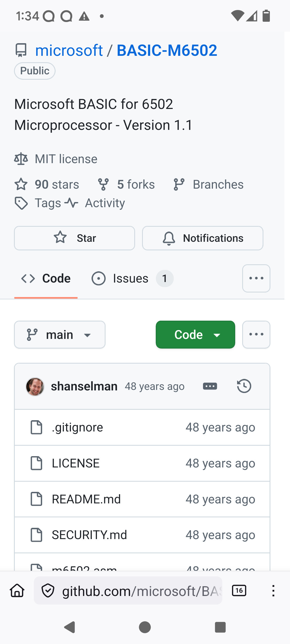
Task: Select the Code tab
Action: click(x=46, y=278)
